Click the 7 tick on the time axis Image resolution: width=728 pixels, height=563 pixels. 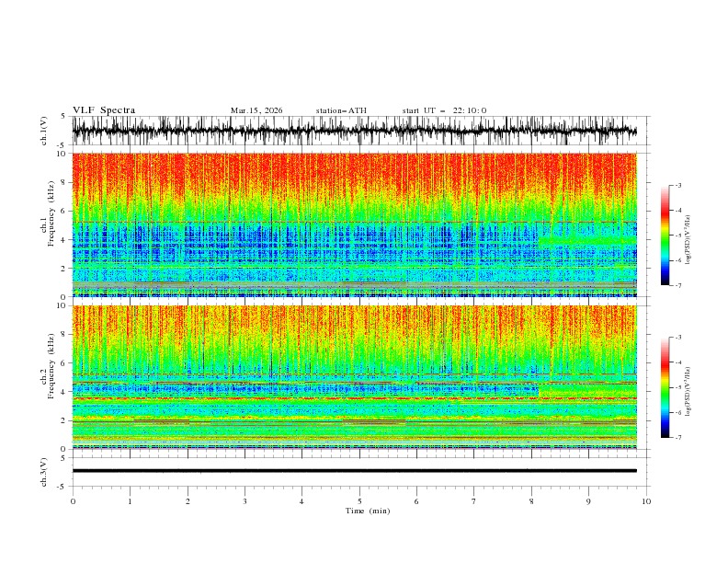(x=474, y=501)
